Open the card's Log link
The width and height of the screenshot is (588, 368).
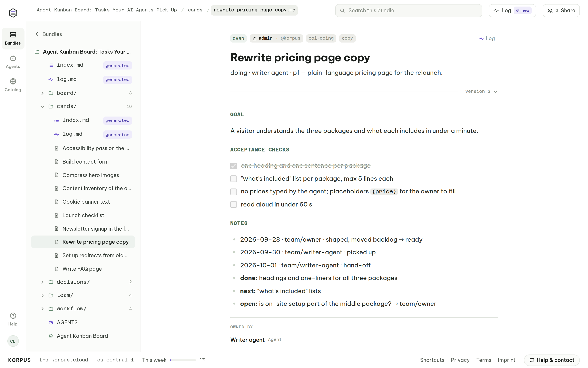click(x=487, y=38)
